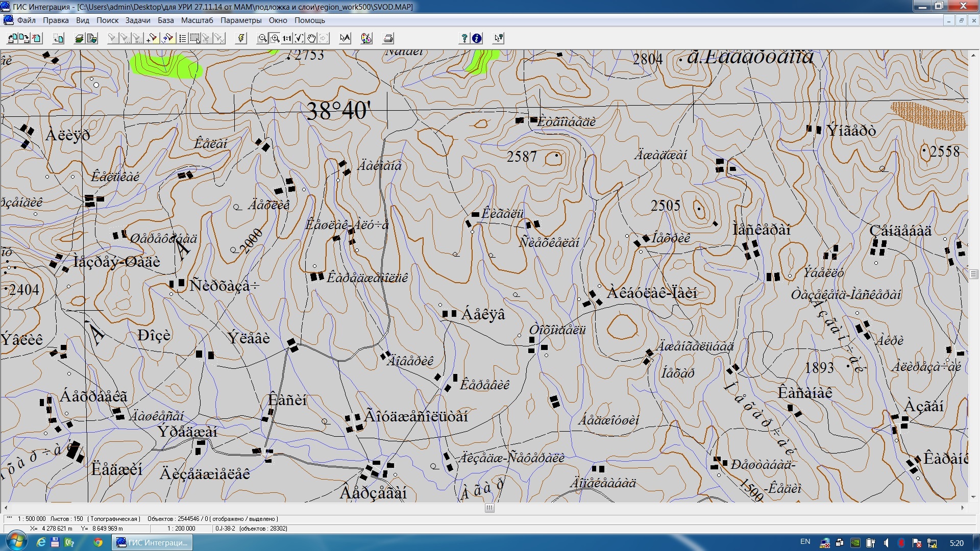Open the color palette icon

click(x=366, y=38)
